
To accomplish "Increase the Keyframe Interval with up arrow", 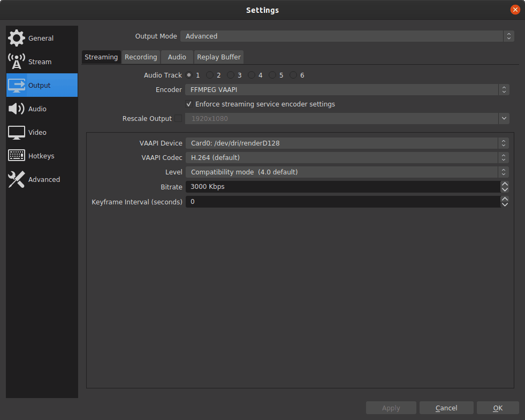I will point(505,199).
